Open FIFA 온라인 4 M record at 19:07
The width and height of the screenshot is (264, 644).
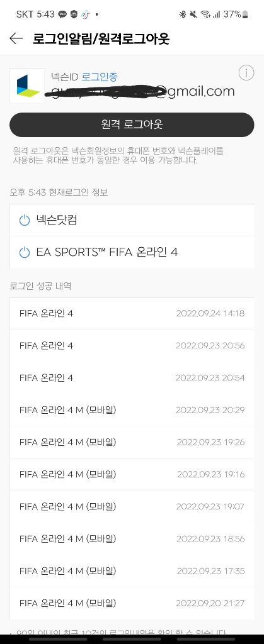(x=132, y=506)
